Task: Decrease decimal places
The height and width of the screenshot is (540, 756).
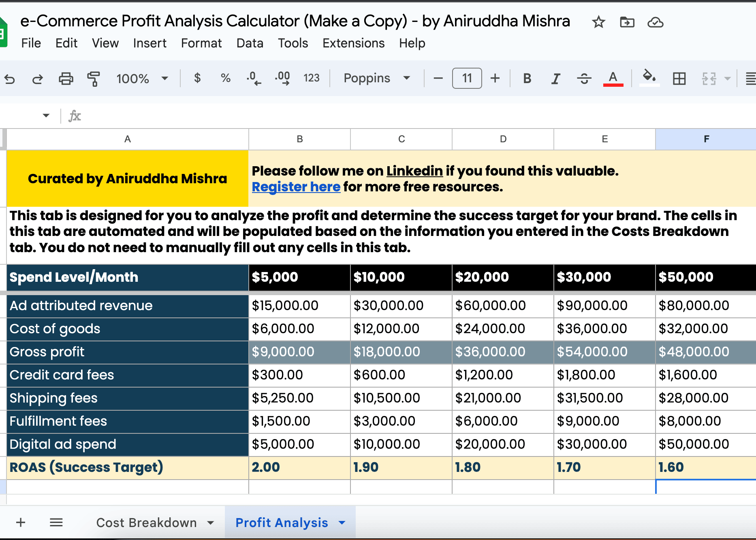Action: point(254,78)
